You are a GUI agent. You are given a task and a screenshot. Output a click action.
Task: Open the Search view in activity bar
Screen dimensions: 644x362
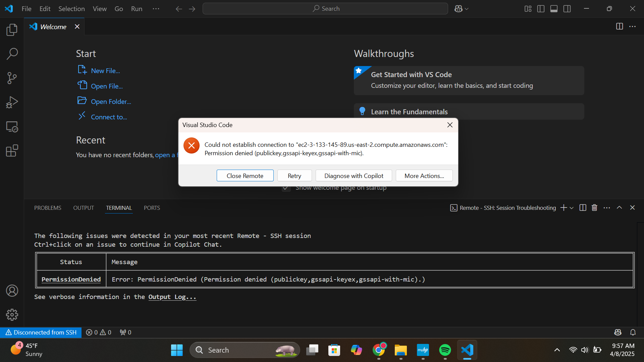point(12,54)
